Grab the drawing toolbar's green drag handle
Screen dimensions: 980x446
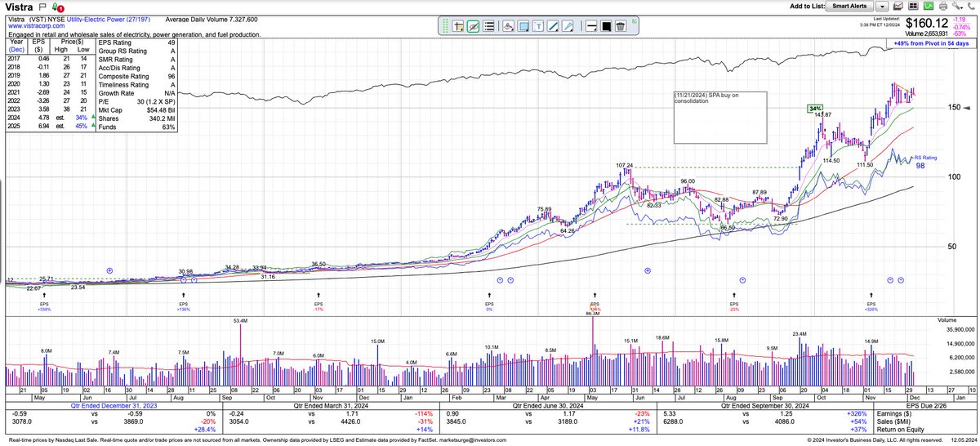[x=445, y=26]
